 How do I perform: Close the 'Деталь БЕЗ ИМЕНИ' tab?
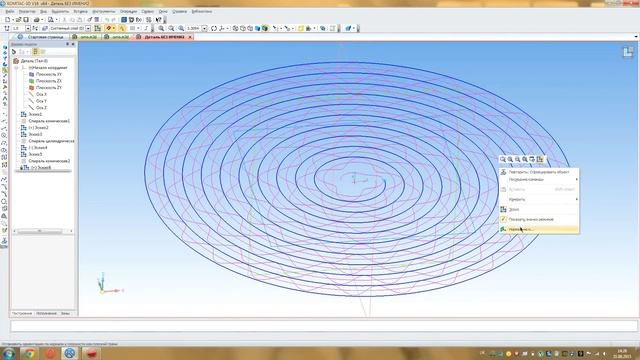point(190,37)
